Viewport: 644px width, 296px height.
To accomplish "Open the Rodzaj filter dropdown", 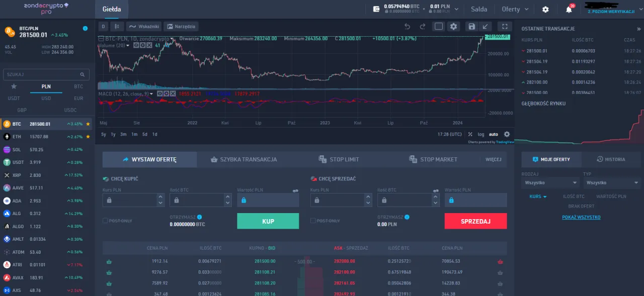I will [x=550, y=183].
